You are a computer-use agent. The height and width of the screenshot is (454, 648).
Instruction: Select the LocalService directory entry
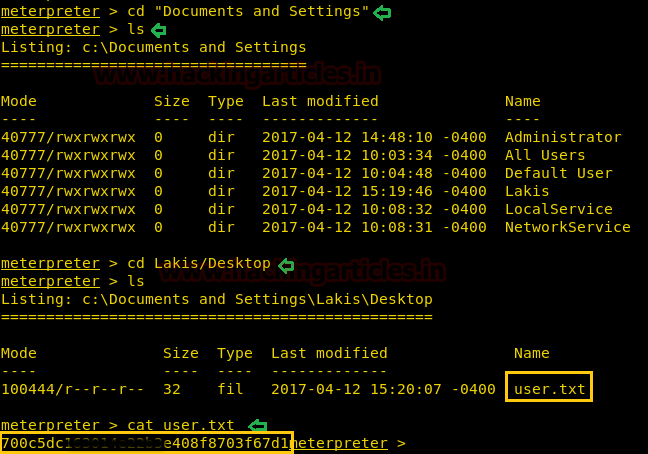pos(558,209)
